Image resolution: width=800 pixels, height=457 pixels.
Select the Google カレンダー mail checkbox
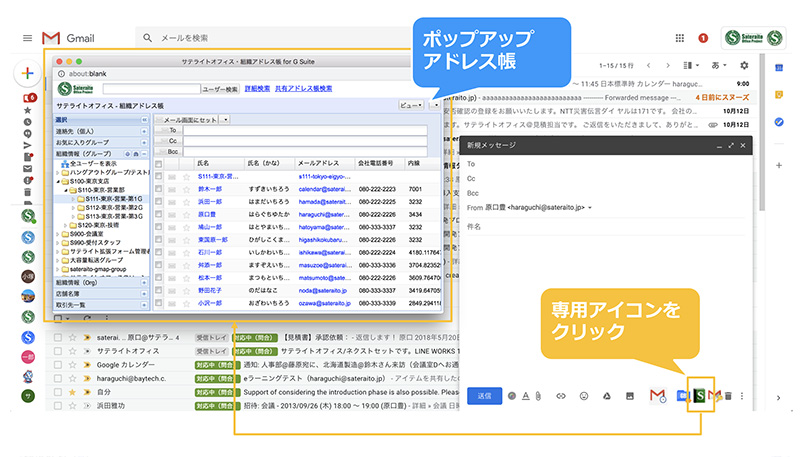[58, 365]
